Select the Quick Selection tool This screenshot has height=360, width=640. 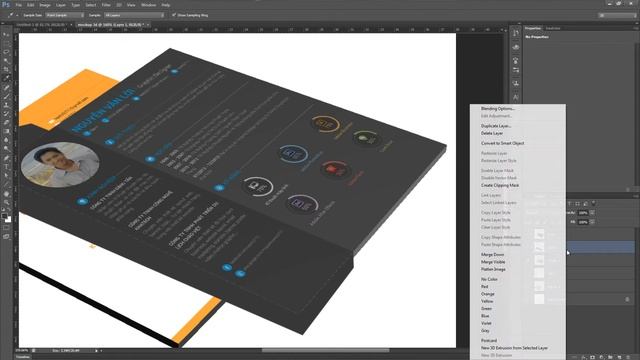pos(6,61)
